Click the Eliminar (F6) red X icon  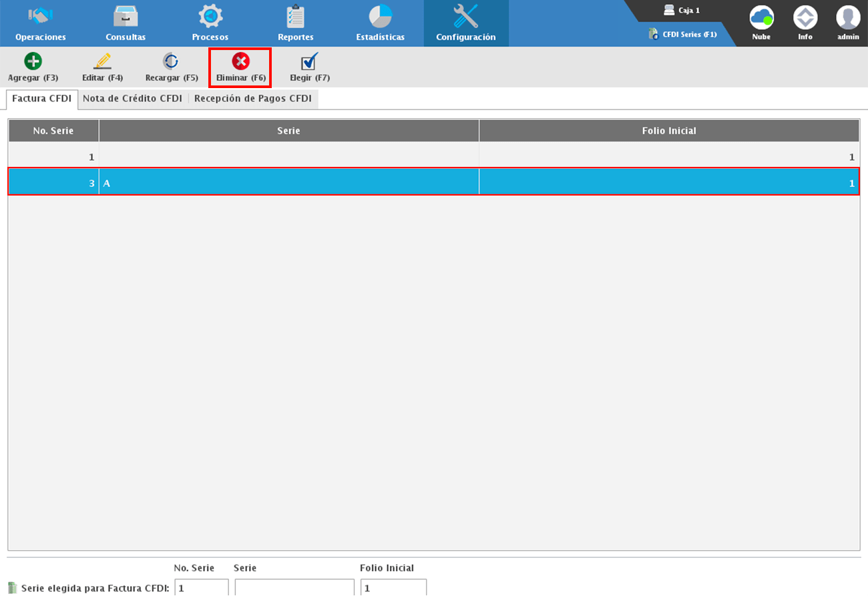coord(240,61)
